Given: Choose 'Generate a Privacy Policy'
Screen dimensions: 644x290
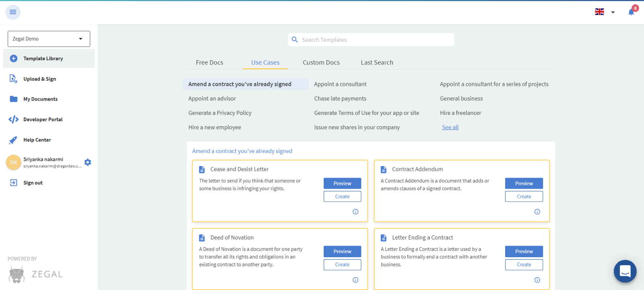Looking at the screenshot, I should point(220,113).
